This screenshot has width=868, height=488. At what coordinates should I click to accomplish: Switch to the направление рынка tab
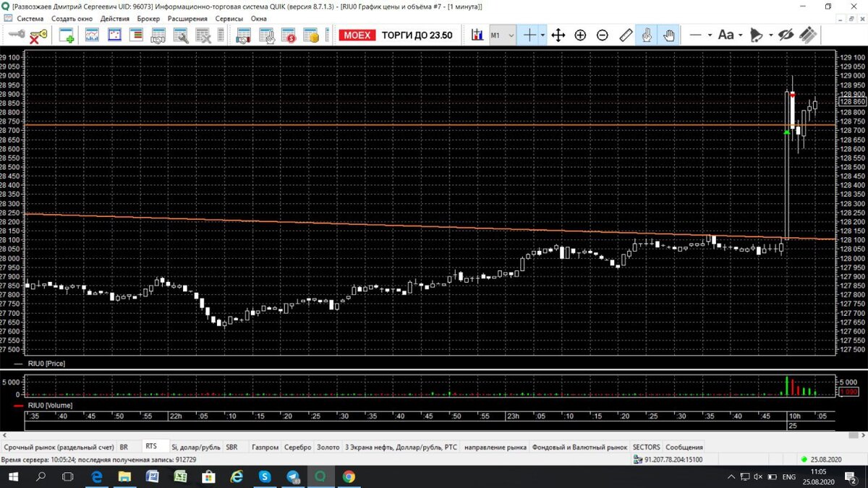tap(495, 448)
